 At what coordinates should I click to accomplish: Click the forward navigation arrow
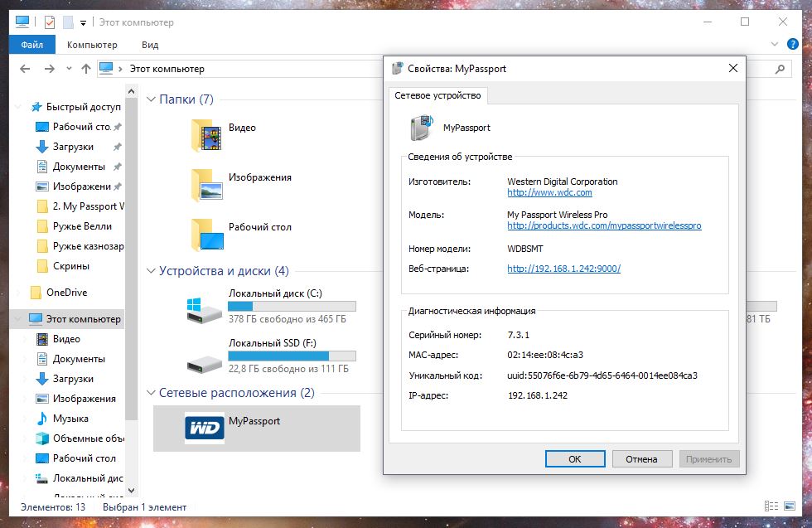point(49,69)
